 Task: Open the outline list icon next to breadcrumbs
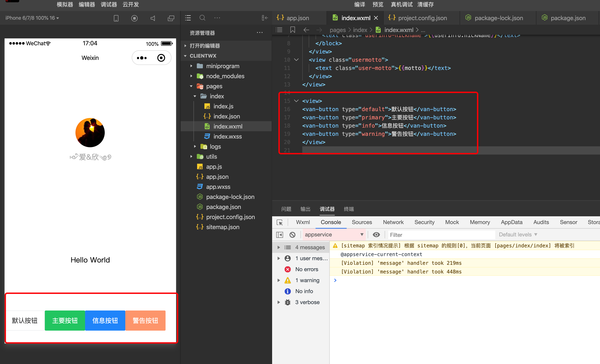[x=279, y=30]
